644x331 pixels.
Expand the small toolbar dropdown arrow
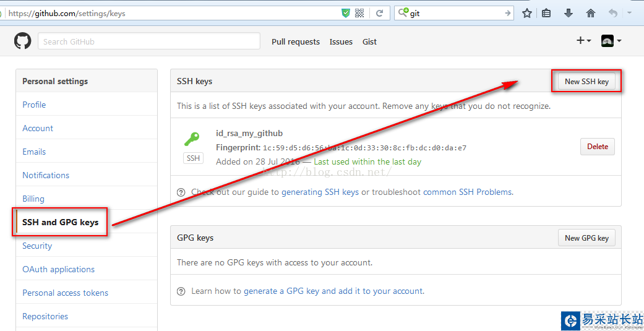[x=629, y=13]
